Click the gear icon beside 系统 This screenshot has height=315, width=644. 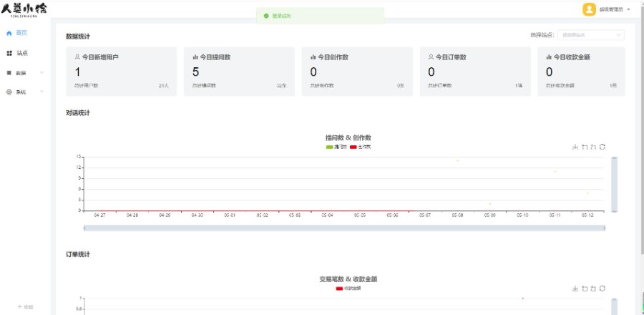(9, 92)
